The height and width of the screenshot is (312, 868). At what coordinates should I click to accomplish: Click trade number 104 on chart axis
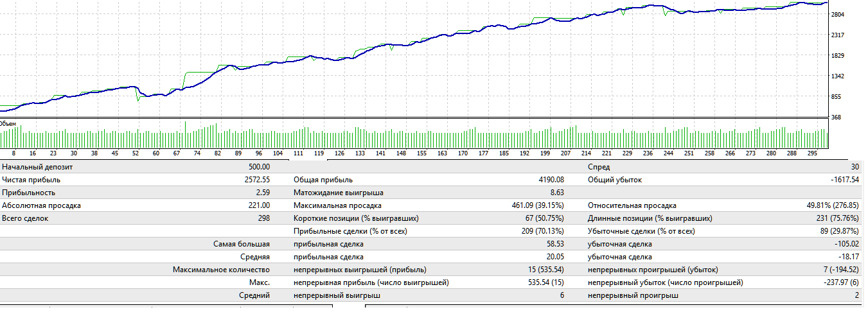[278, 154]
